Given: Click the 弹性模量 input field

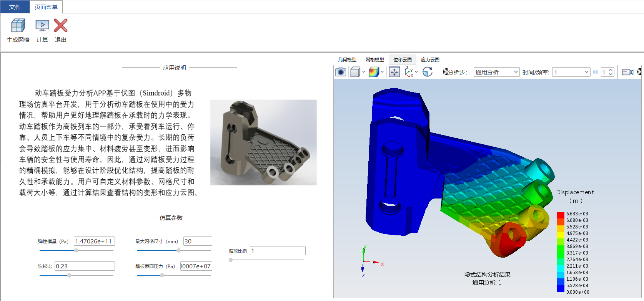Looking at the screenshot, I should coord(94,241).
